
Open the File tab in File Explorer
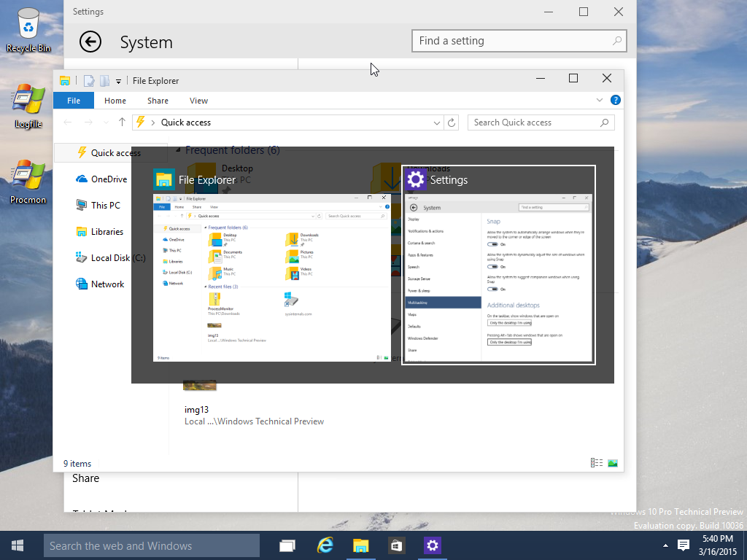click(74, 101)
